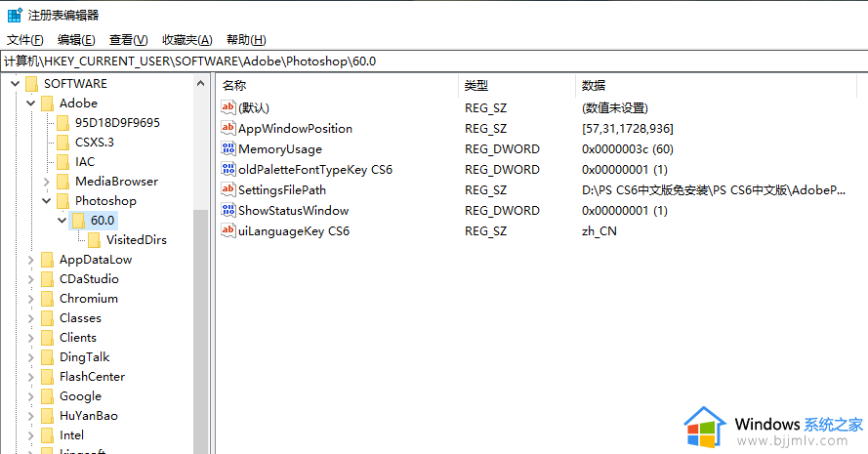Collapse the Photoshop tree node
The width and height of the screenshot is (868, 454).
pos(47,201)
